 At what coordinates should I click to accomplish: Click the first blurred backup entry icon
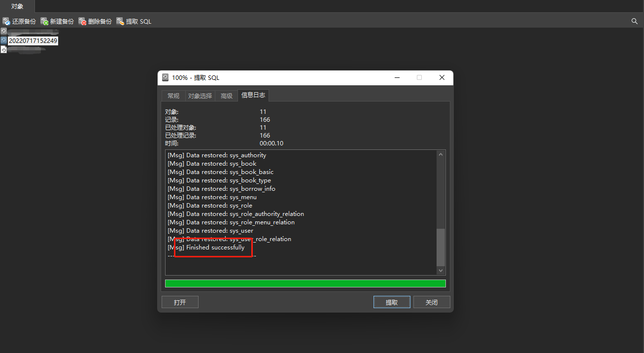point(3,31)
